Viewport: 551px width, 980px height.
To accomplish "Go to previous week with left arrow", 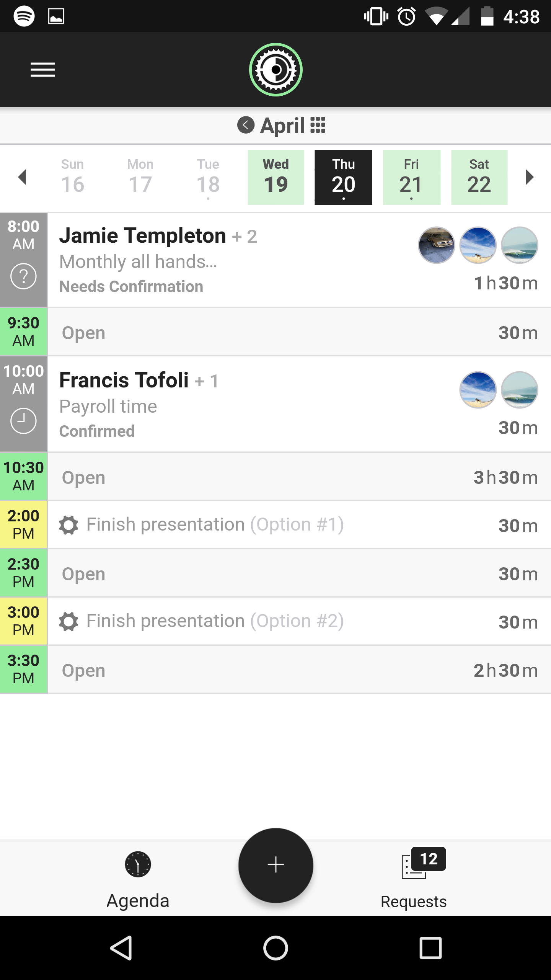I will coord(23,177).
